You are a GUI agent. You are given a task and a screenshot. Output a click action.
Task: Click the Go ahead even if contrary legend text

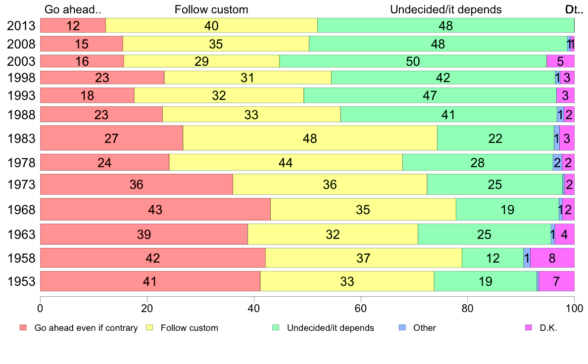pyautogui.click(x=86, y=327)
